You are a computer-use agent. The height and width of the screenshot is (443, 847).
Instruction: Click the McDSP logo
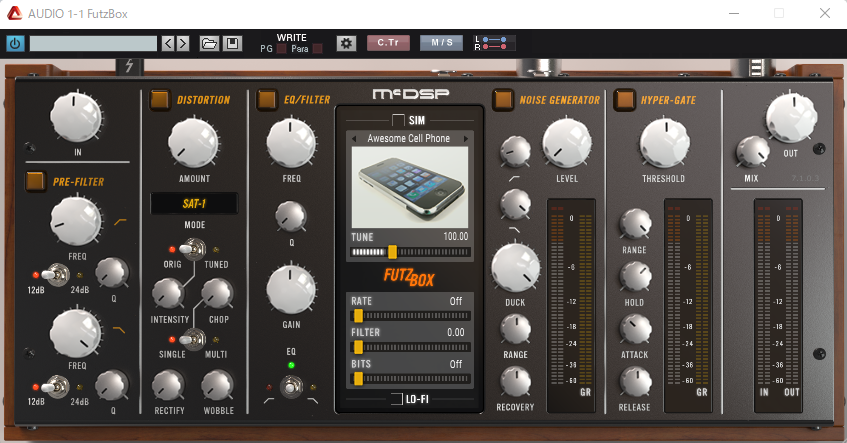click(411, 95)
